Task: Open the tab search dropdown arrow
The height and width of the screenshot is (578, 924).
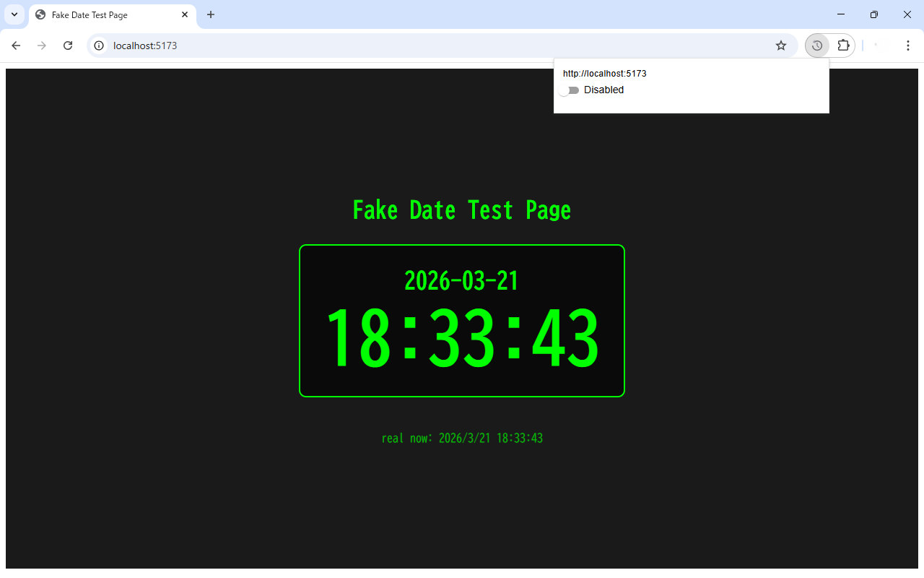Action: (14, 14)
